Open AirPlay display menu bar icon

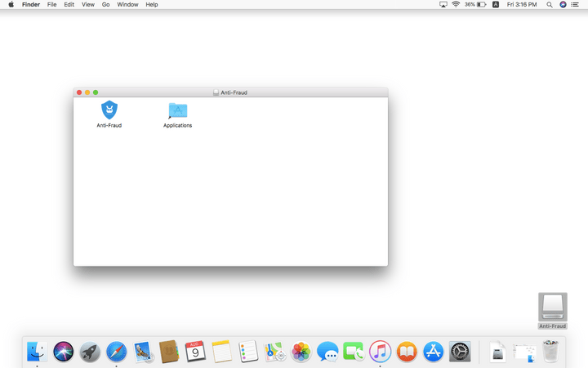(443, 5)
